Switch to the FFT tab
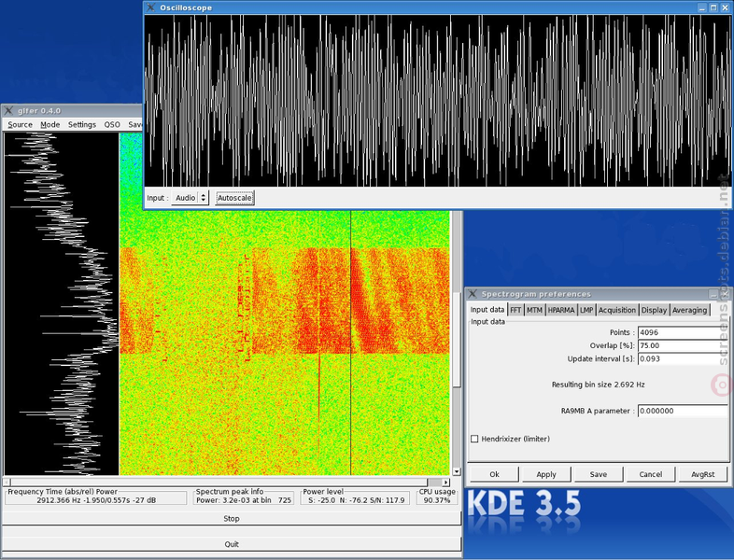Screen dimensions: 734x560 coord(515,310)
